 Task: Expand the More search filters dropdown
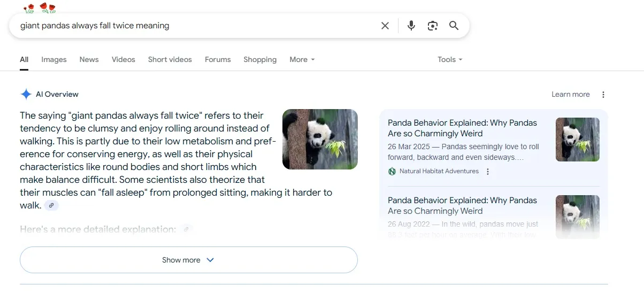[x=302, y=60]
